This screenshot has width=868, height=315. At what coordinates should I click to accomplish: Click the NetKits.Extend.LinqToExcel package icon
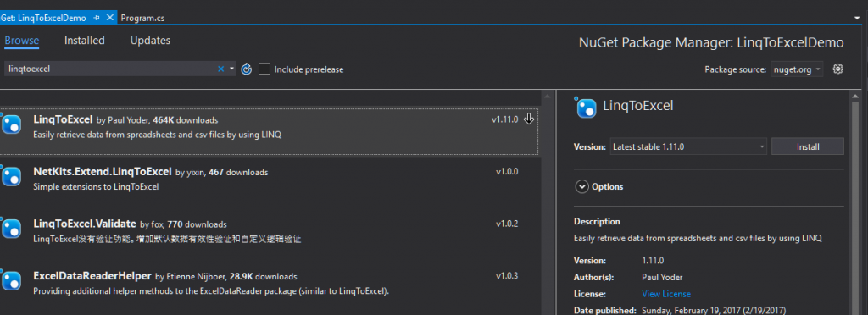coord(11,176)
